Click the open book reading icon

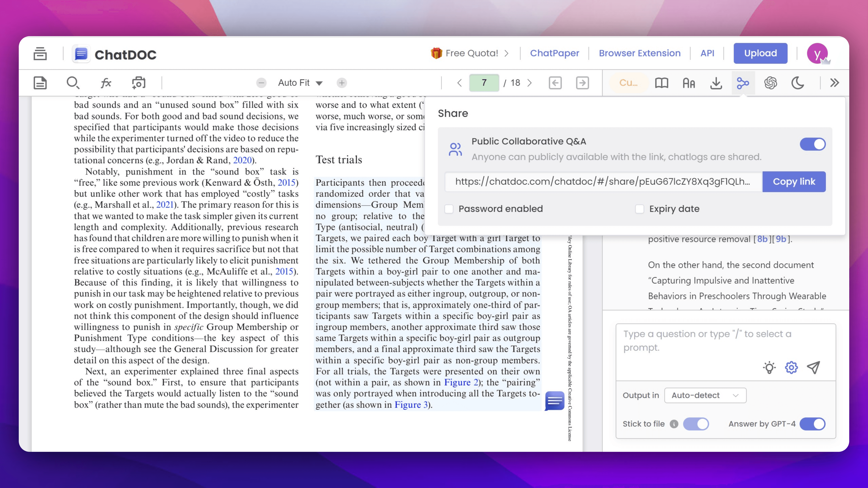tap(661, 82)
